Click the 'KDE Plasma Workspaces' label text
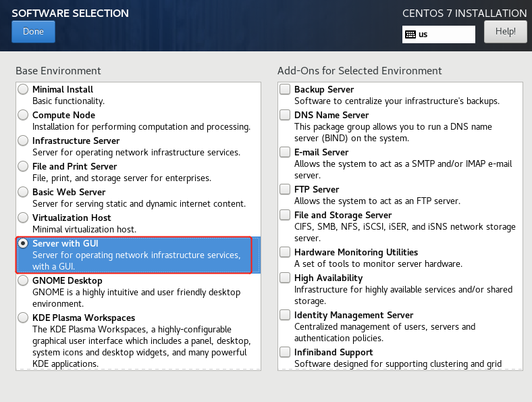Viewport: 532px width, 402px height. pos(84,318)
